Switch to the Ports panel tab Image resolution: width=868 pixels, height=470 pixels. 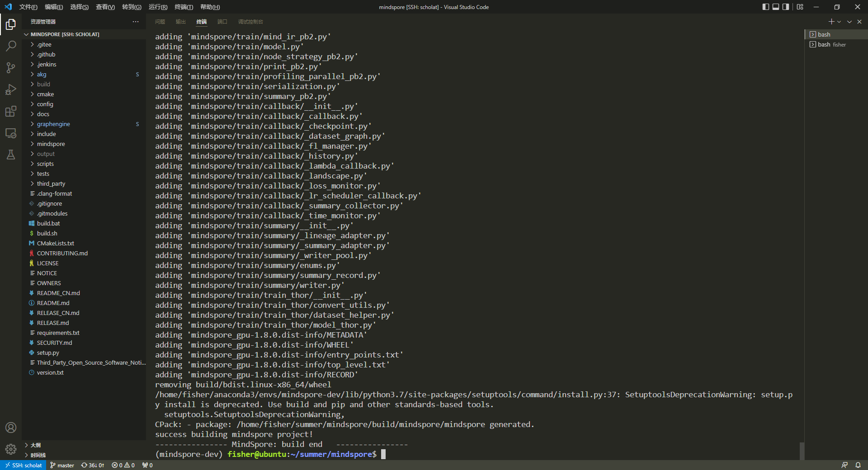click(x=222, y=22)
